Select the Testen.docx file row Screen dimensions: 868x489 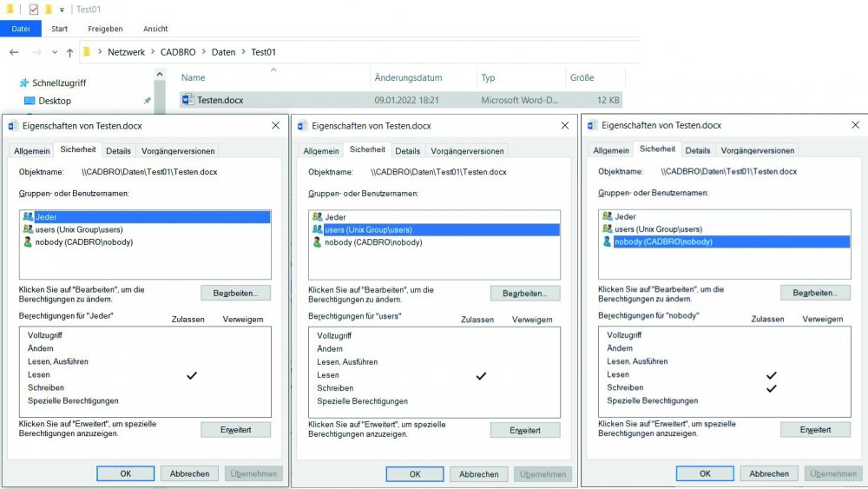point(401,100)
